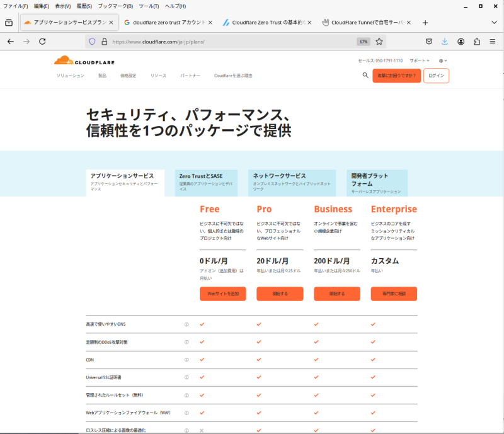Open the downloads panel
The image size is (504, 434).
pyautogui.click(x=445, y=42)
